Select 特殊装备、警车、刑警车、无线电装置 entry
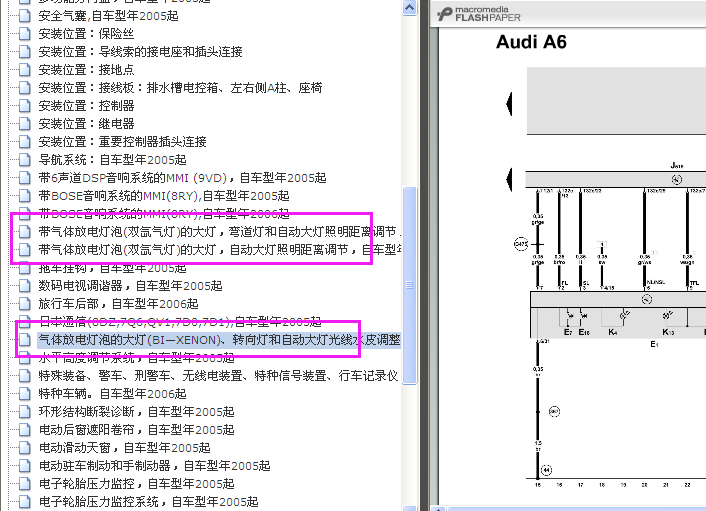 pyautogui.click(x=218, y=376)
